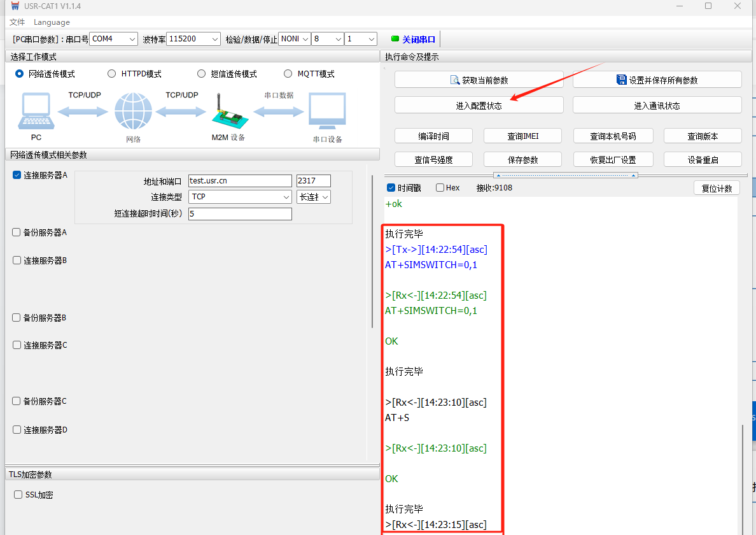
Task: Select the HTTPD模式 radio button
Action: click(x=112, y=74)
